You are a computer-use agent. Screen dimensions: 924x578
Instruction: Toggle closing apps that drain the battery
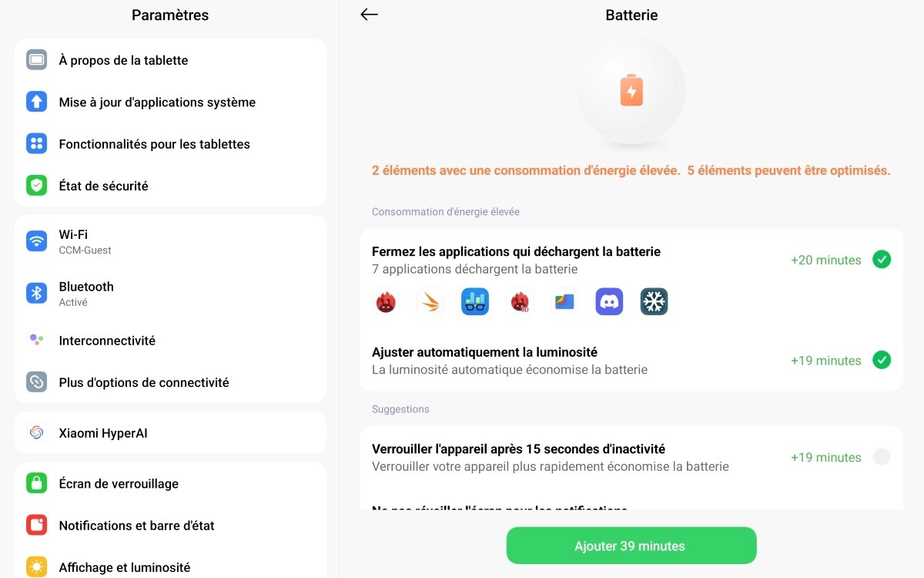[x=882, y=260]
